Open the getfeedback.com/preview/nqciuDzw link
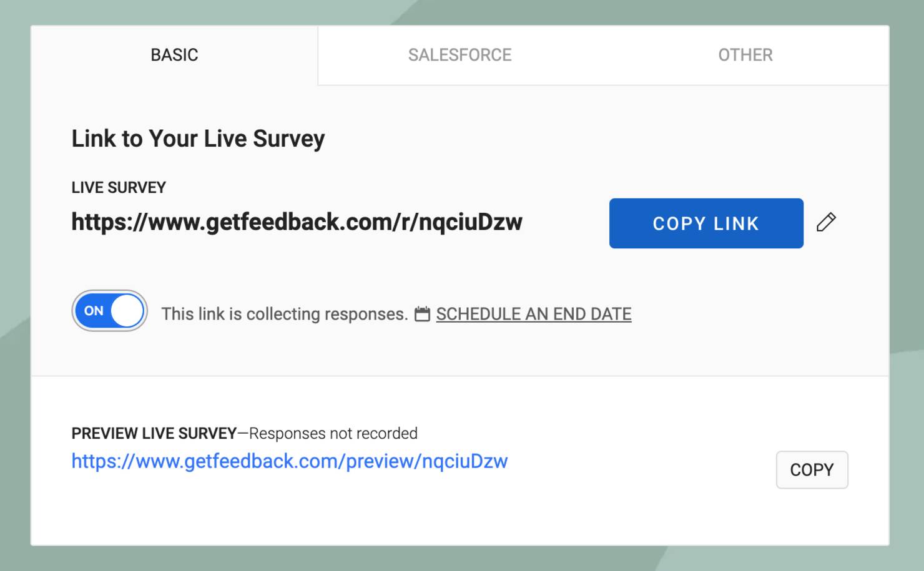The height and width of the screenshot is (571, 924). (x=290, y=461)
